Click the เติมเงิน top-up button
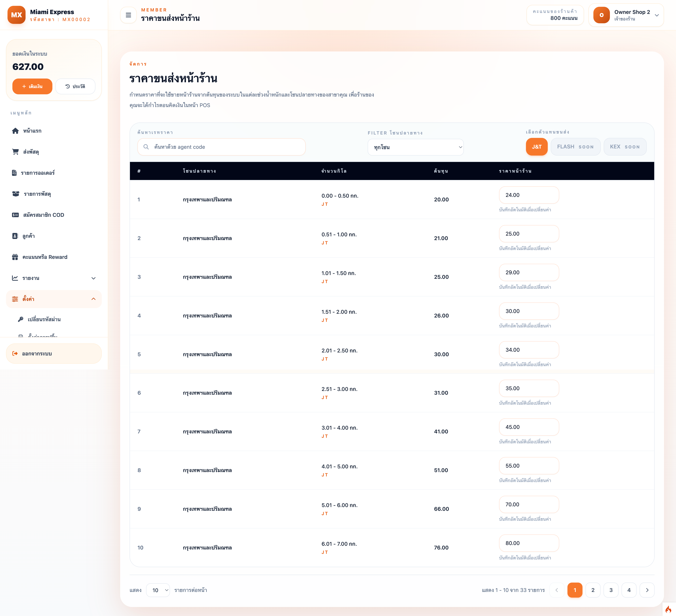The height and width of the screenshot is (616, 676). 32,87
